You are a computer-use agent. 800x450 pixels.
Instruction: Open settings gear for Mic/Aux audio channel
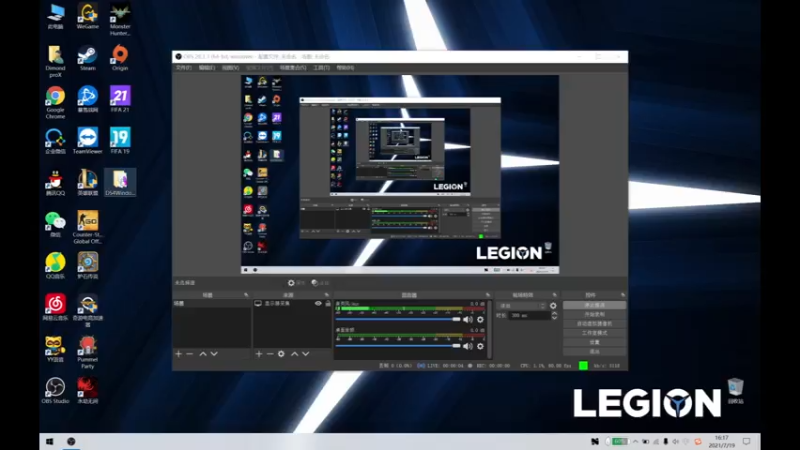pyautogui.click(x=480, y=319)
